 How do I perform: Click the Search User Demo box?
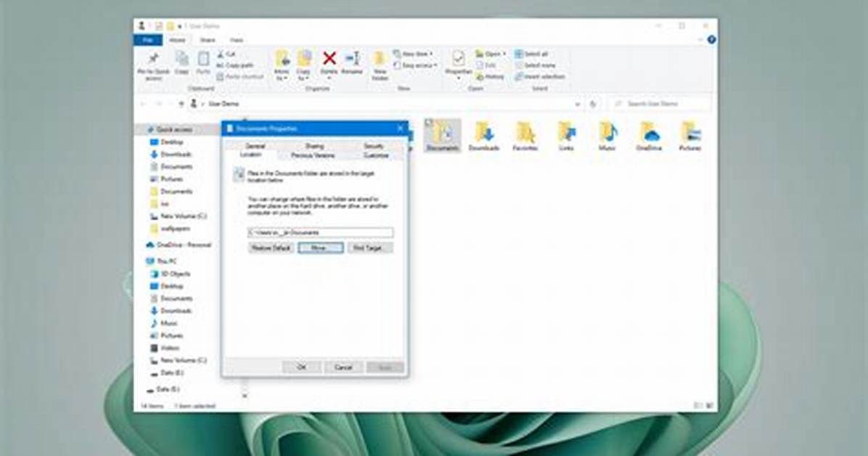(660, 104)
